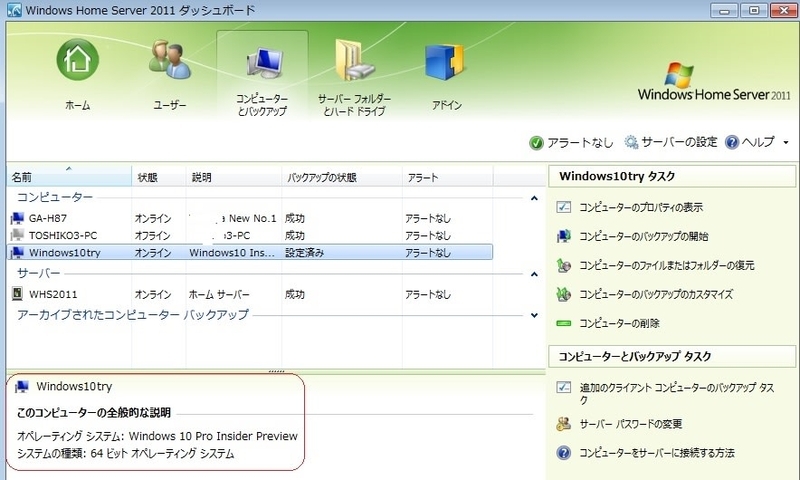Switch to コンピューターとバックアップ tab label
Viewport: 800px width, 480px height.
(x=262, y=105)
